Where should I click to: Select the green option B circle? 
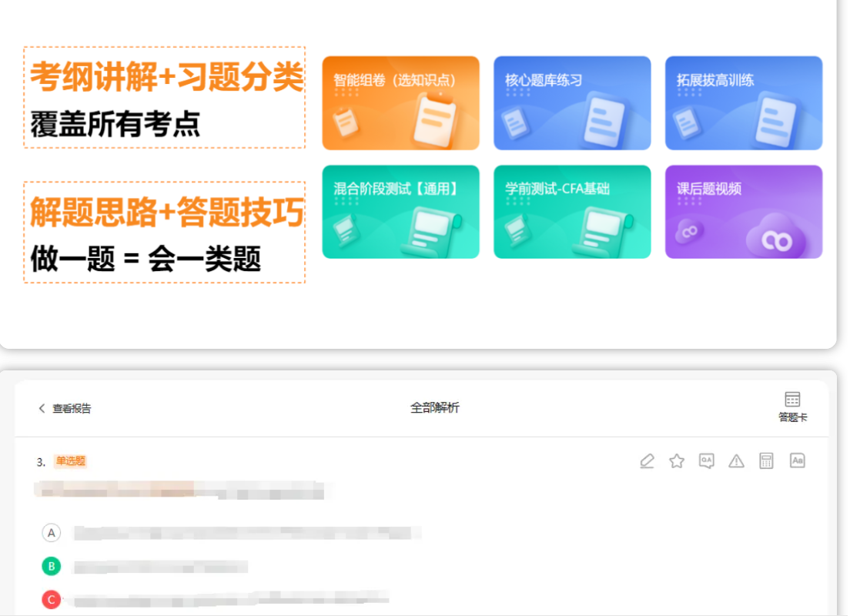[51, 567]
